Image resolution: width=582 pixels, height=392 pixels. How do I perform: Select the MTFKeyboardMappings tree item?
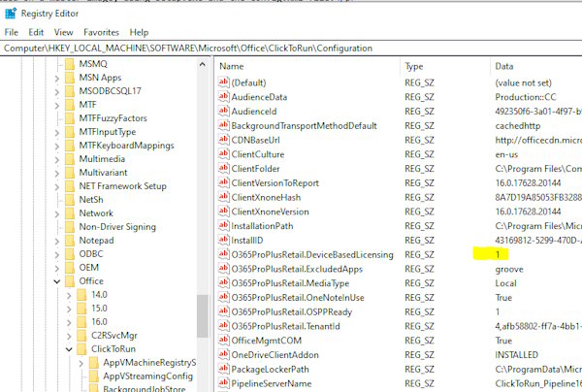tap(126, 146)
